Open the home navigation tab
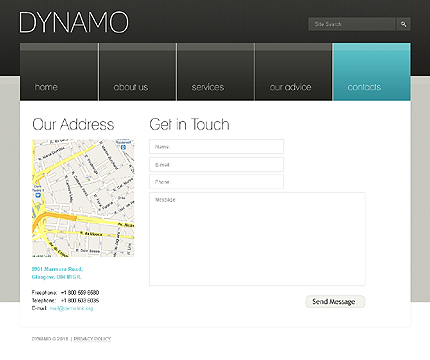430x360 pixels. [59, 72]
